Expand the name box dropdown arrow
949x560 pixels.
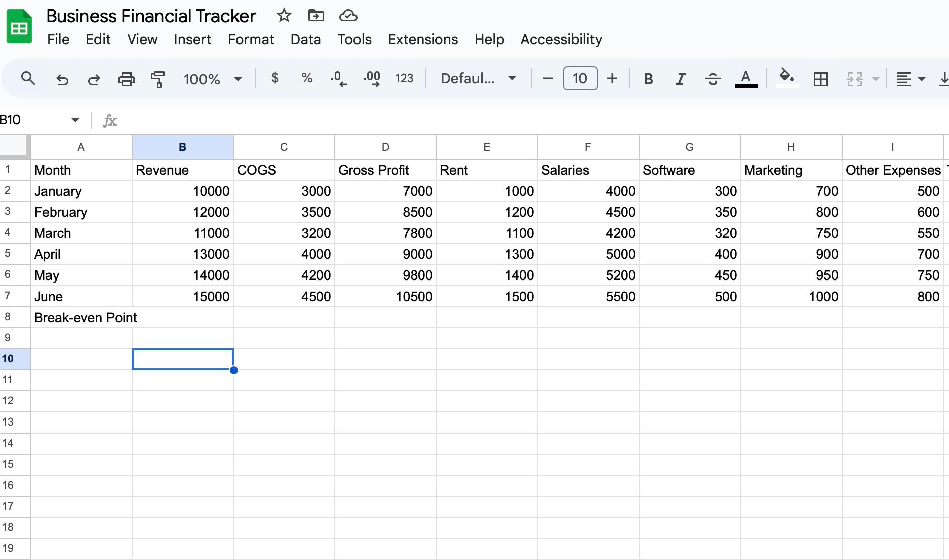click(75, 120)
